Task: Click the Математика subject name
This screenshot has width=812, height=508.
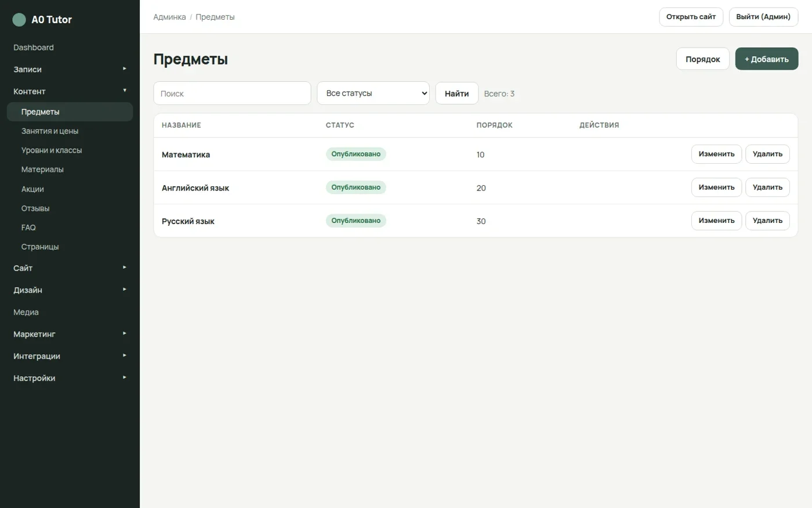Action: (x=186, y=154)
